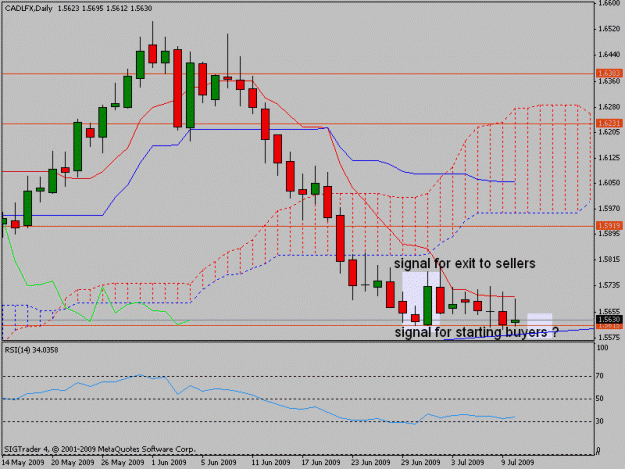Click the 1.6050 price scale label
Viewport: 625px width, 469px height.
click(x=609, y=182)
